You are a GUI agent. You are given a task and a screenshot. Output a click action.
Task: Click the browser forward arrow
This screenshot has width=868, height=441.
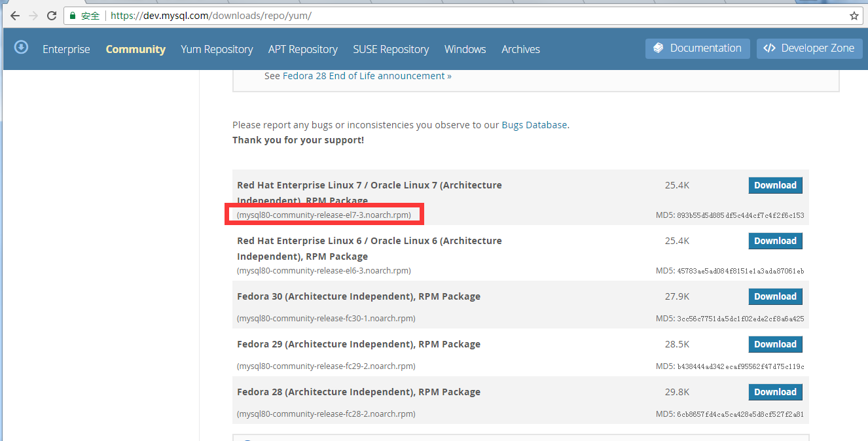tap(33, 16)
